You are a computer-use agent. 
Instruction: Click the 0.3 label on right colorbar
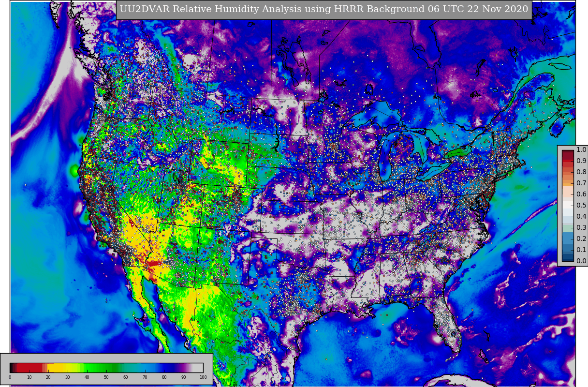point(581,228)
